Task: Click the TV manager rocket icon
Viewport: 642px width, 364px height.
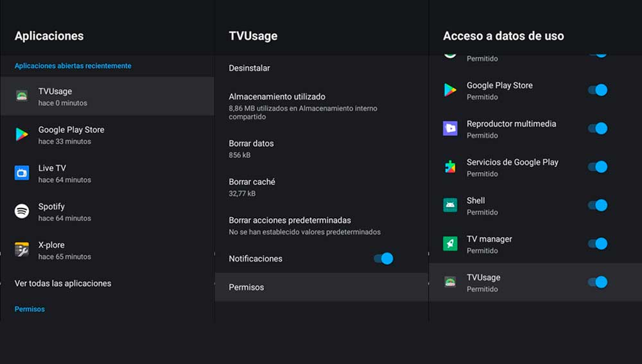Action: (x=450, y=243)
